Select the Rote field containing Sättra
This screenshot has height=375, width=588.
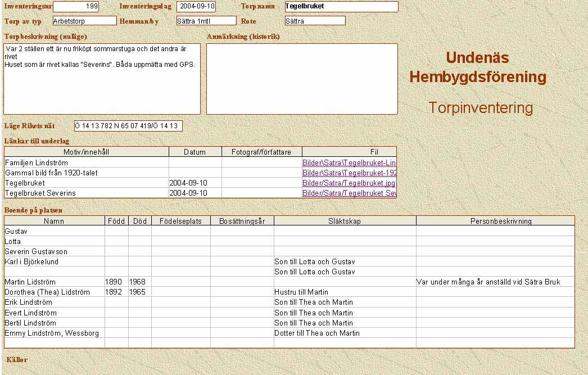(x=314, y=21)
